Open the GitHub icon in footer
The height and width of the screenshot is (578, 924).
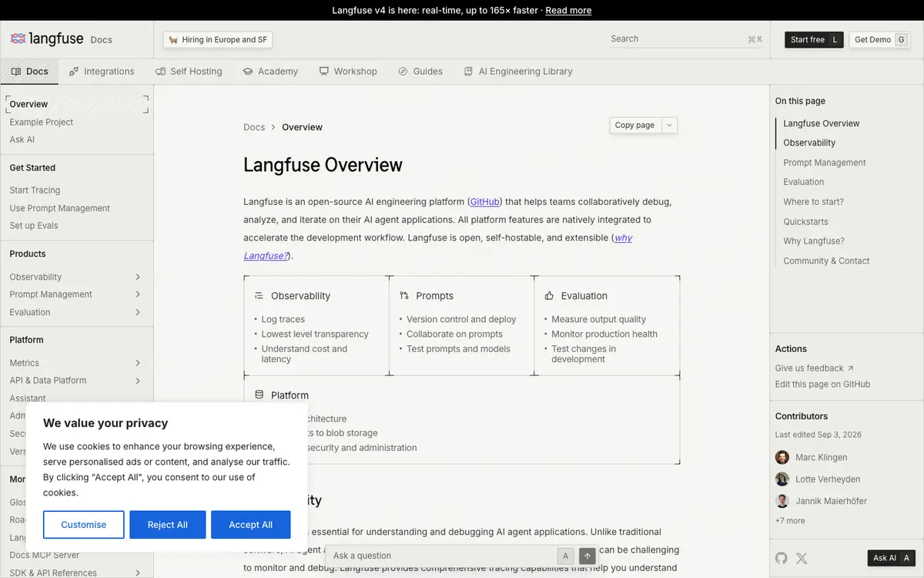[x=782, y=558]
